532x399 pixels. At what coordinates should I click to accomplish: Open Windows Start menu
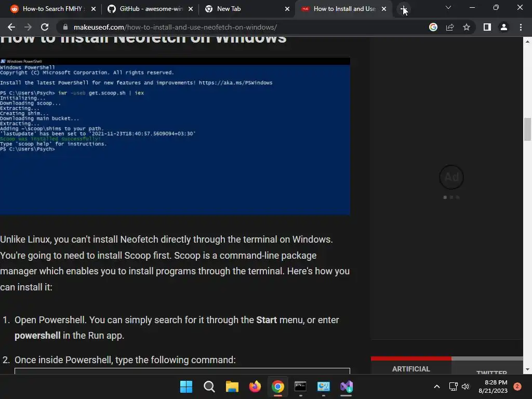click(186, 387)
